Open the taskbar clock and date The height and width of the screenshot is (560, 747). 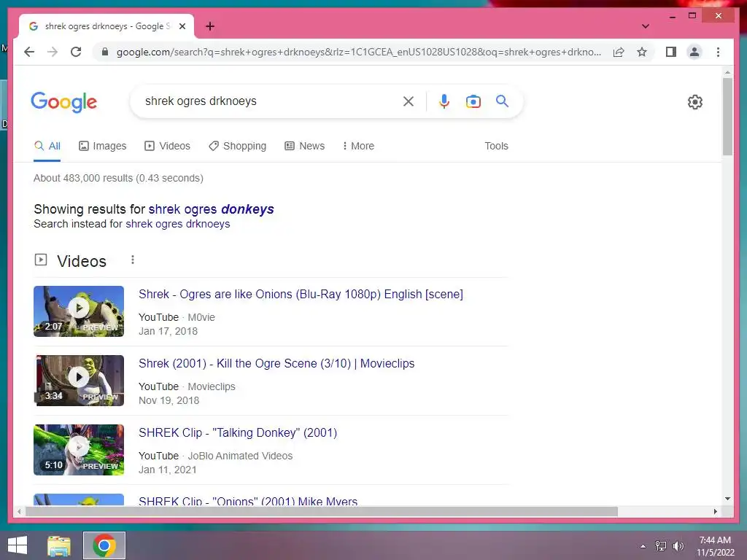tap(715, 546)
